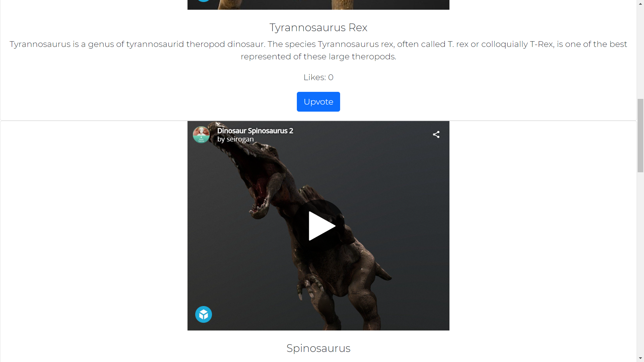Click the Sketchfab cube logo in embed
This screenshot has height=362, width=644.
point(203,314)
